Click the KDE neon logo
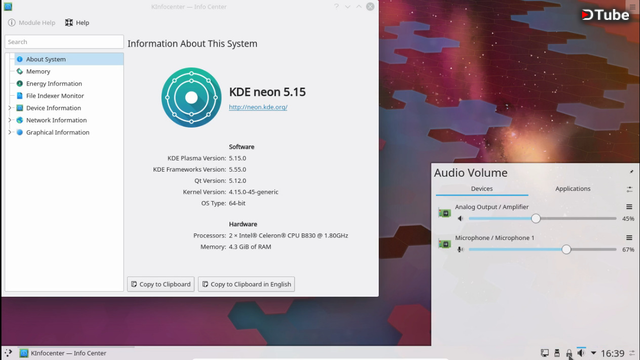The width and height of the screenshot is (640, 360). [191, 98]
